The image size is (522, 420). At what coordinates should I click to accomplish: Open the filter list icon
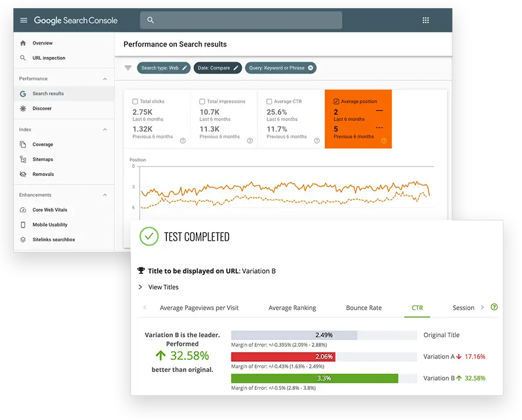pyautogui.click(x=128, y=68)
